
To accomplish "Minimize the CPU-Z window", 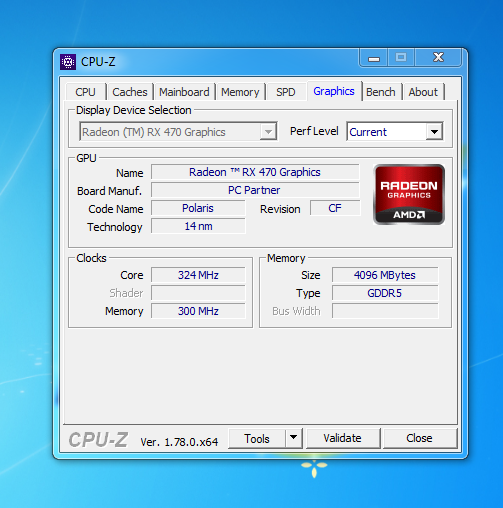I will tap(373, 58).
